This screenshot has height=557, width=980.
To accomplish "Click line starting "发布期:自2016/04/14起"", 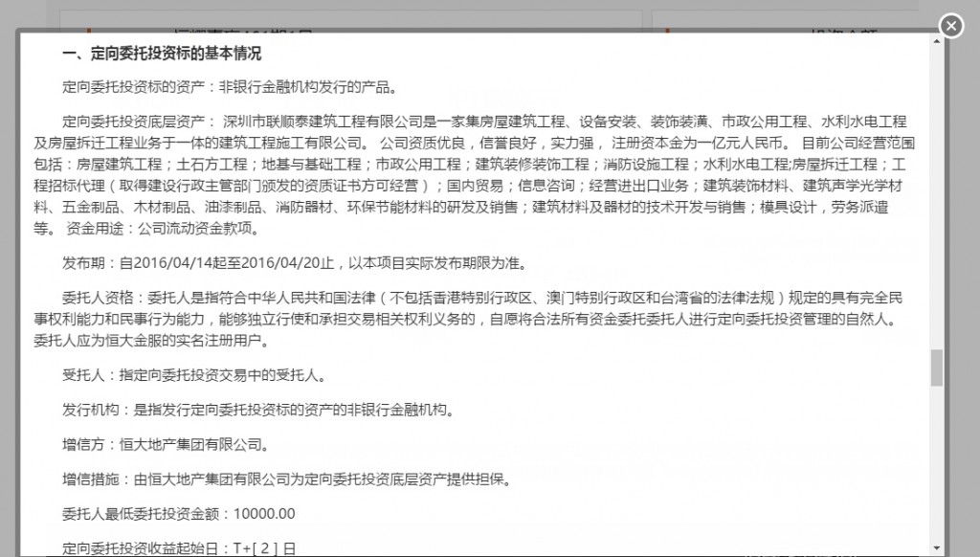I will point(295,263).
